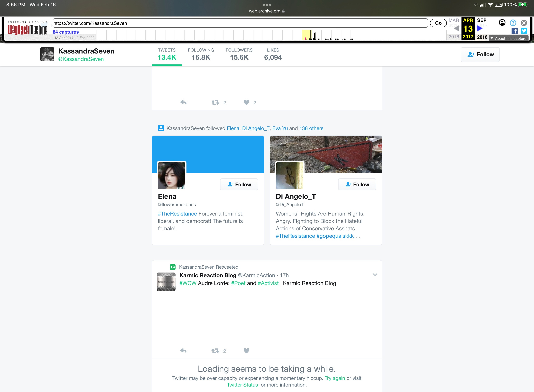Screen dimensions: 534x392
Task: Go to previous capture arrow
Action: point(456,29)
